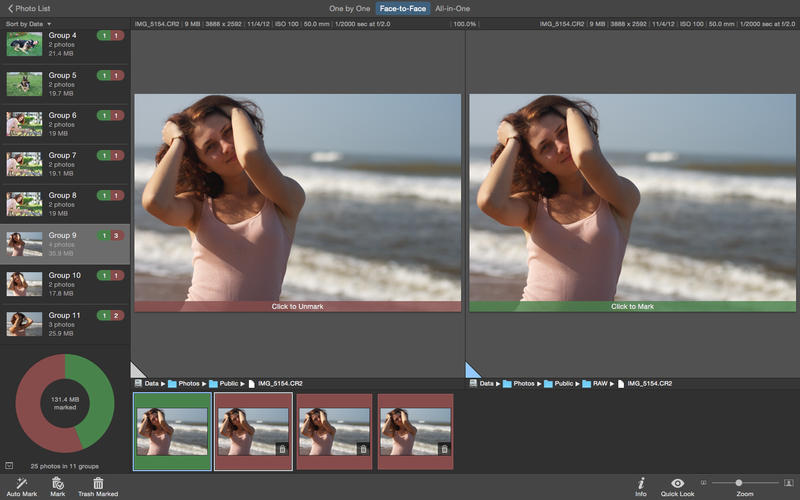The image size is (800, 500).
Task: Click the Photos folder in left path bar
Action: (183, 383)
